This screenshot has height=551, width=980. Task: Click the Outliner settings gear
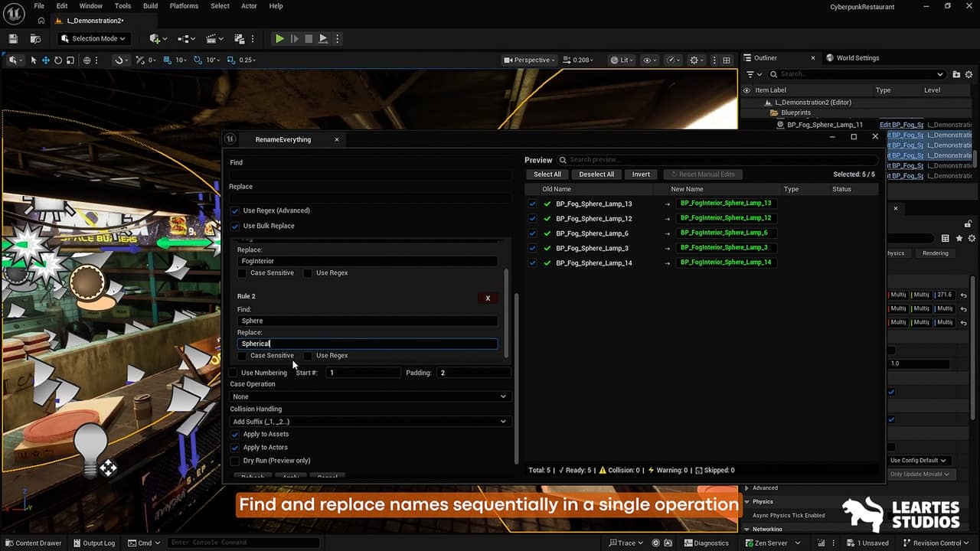969,73
